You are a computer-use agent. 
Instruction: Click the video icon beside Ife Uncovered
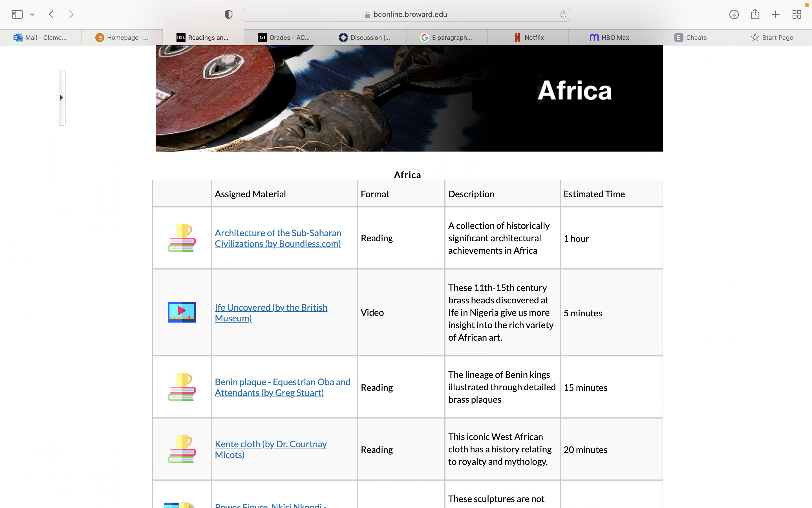click(182, 312)
